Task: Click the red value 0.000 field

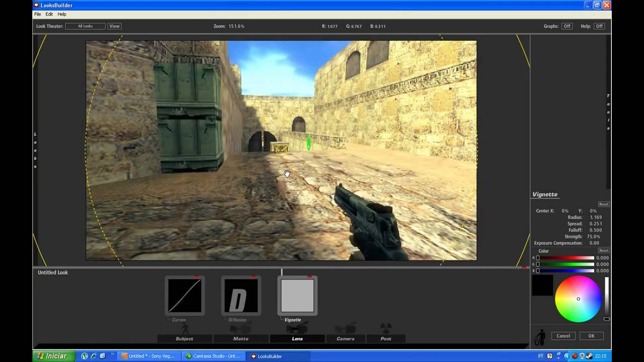Action: (602, 258)
